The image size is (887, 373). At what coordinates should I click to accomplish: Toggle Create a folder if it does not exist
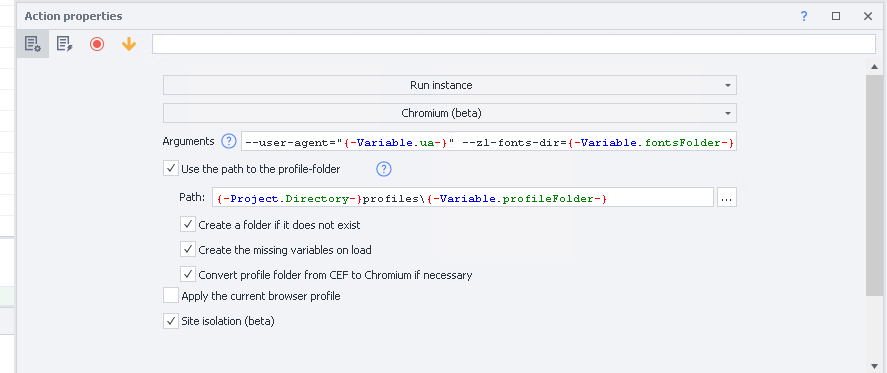188,225
